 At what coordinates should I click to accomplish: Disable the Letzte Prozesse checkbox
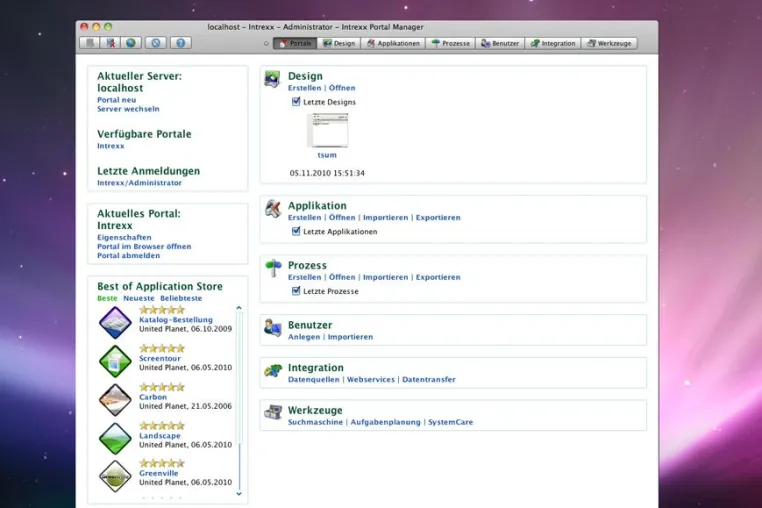coord(296,291)
